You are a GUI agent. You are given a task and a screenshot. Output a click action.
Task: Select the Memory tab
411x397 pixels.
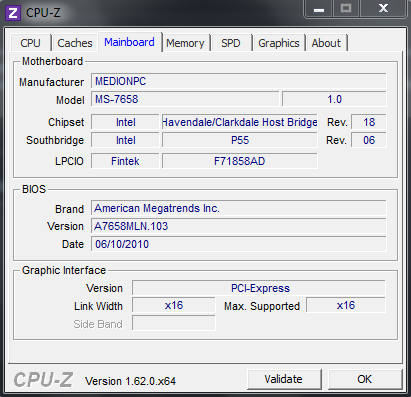coord(186,43)
